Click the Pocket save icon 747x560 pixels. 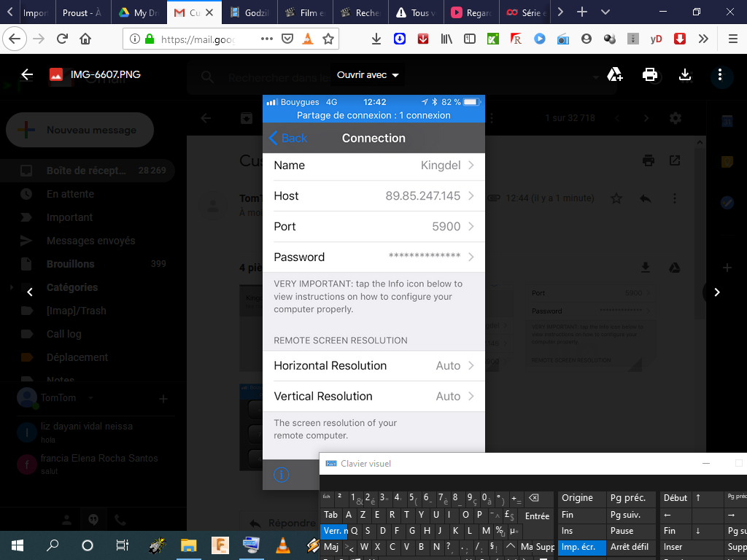(x=287, y=39)
